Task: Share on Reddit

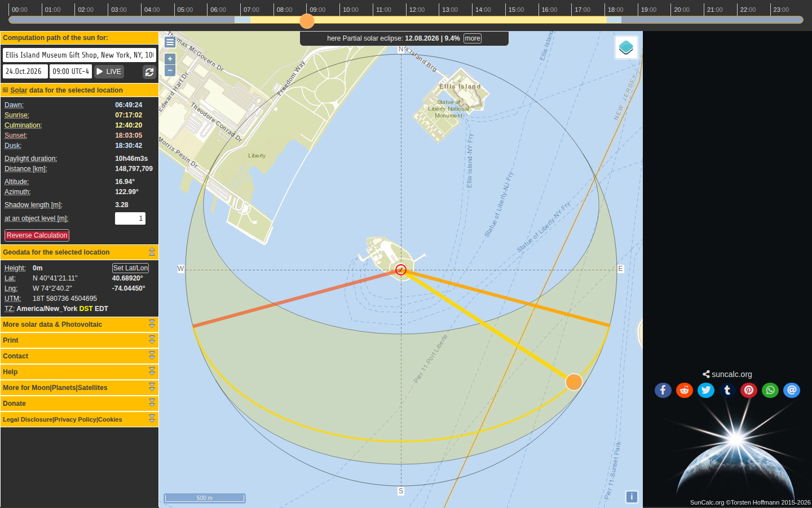Action: [x=685, y=390]
